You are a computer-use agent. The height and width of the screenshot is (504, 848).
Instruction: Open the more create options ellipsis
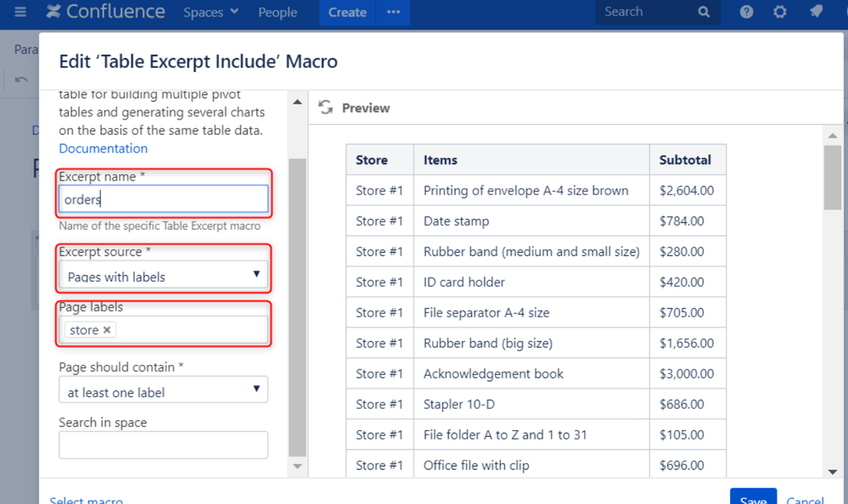pyautogui.click(x=393, y=12)
